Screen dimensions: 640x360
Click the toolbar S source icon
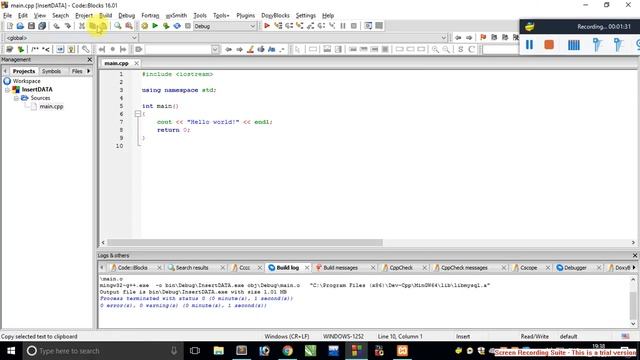[460, 49]
